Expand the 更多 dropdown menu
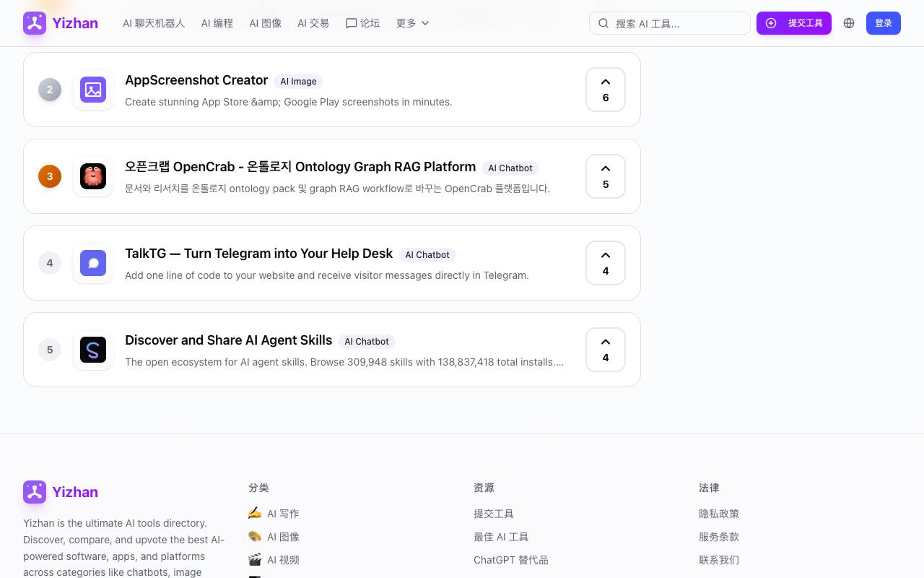924x578 pixels. (x=412, y=23)
